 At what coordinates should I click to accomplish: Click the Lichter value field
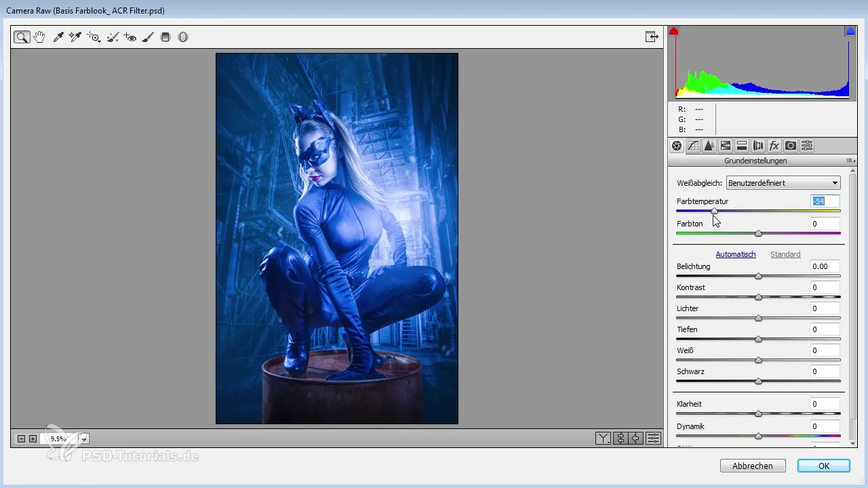coord(825,308)
